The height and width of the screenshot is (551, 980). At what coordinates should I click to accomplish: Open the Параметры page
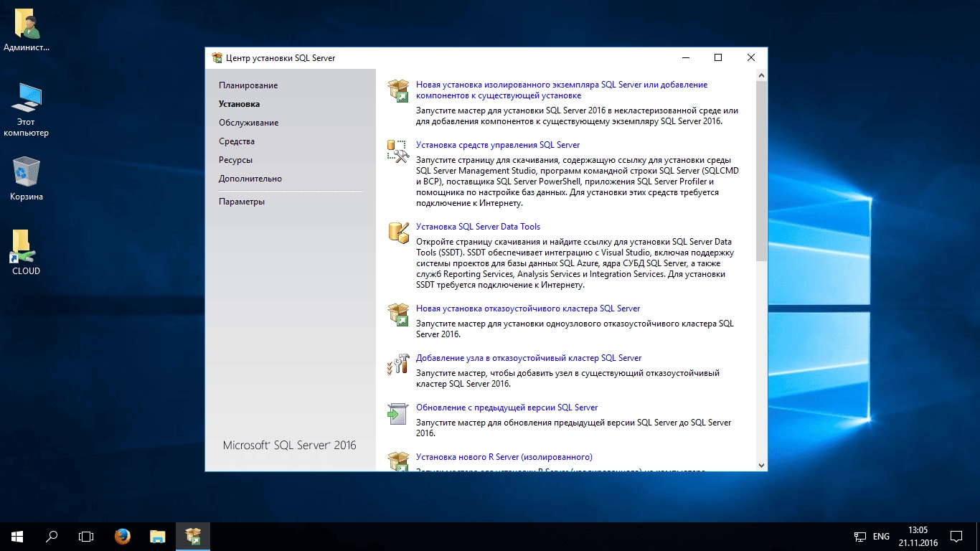tap(242, 202)
